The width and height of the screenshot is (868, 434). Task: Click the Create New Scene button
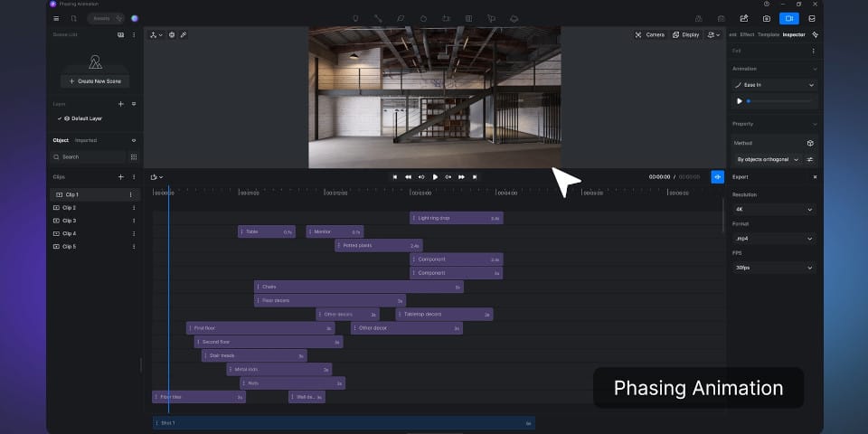(95, 81)
